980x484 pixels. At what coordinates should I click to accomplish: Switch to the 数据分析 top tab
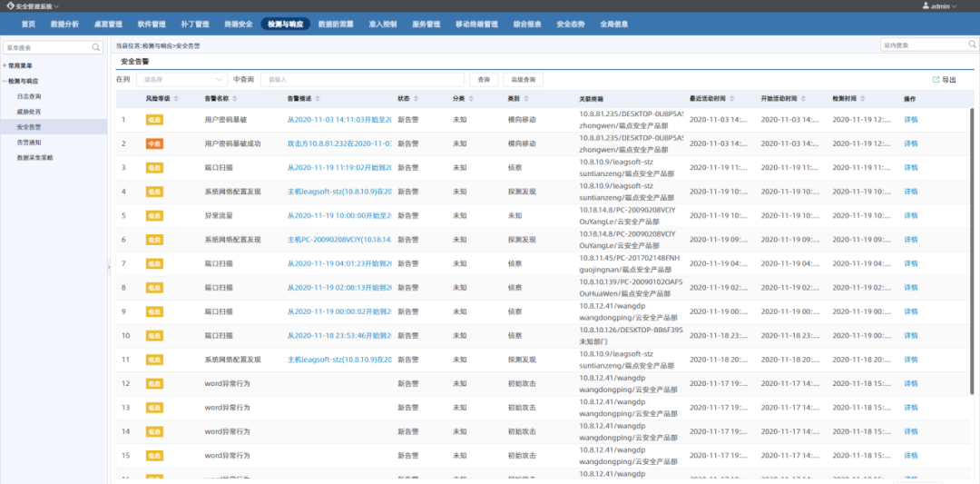coord(64,25)
